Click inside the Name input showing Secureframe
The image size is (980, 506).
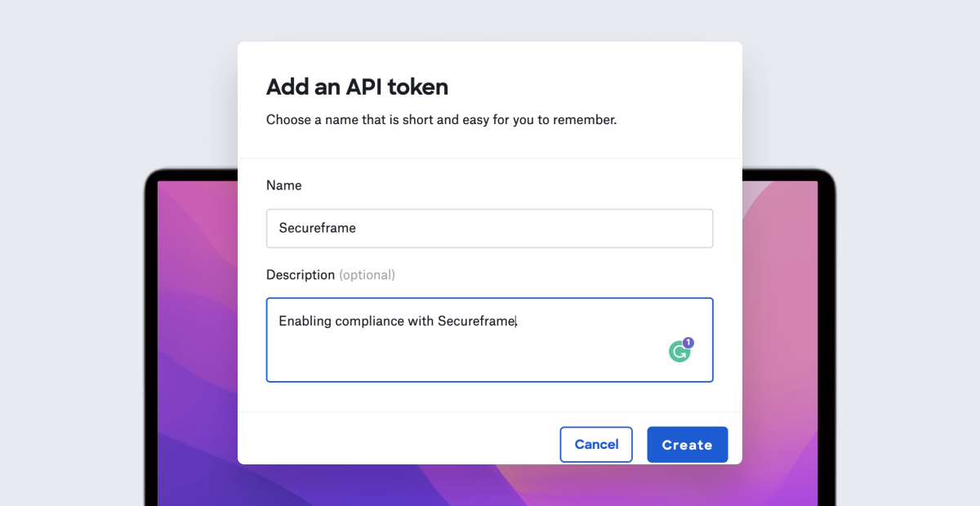pos(490,228)
